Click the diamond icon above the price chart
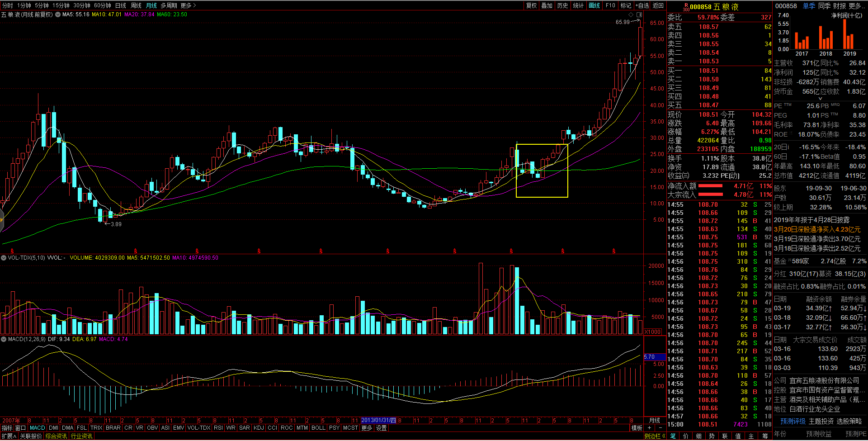The image size is (868, 441). pyautogui.click(x=631, y=14)
